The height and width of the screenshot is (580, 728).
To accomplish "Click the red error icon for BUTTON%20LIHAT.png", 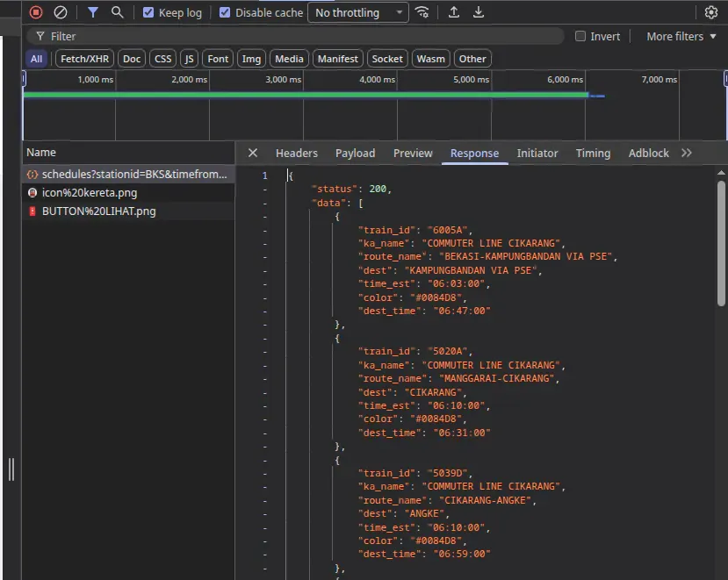I will [x=32, y=211].
